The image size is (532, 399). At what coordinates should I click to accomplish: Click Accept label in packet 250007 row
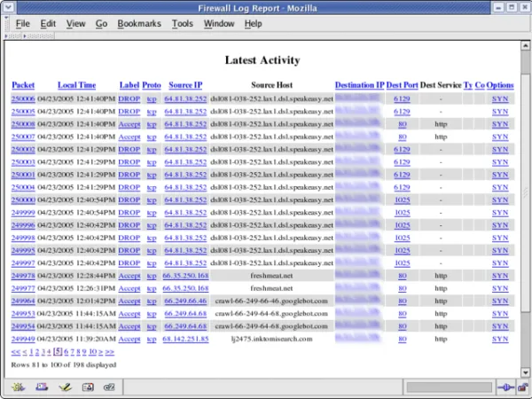click(129, 137)
